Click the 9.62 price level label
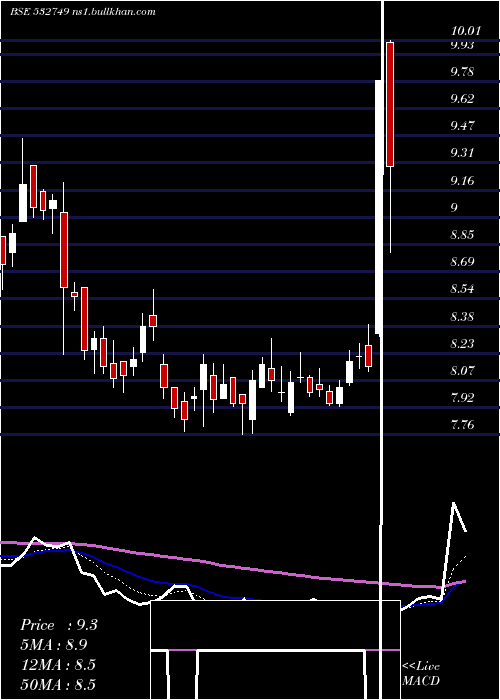 (462, 98)
